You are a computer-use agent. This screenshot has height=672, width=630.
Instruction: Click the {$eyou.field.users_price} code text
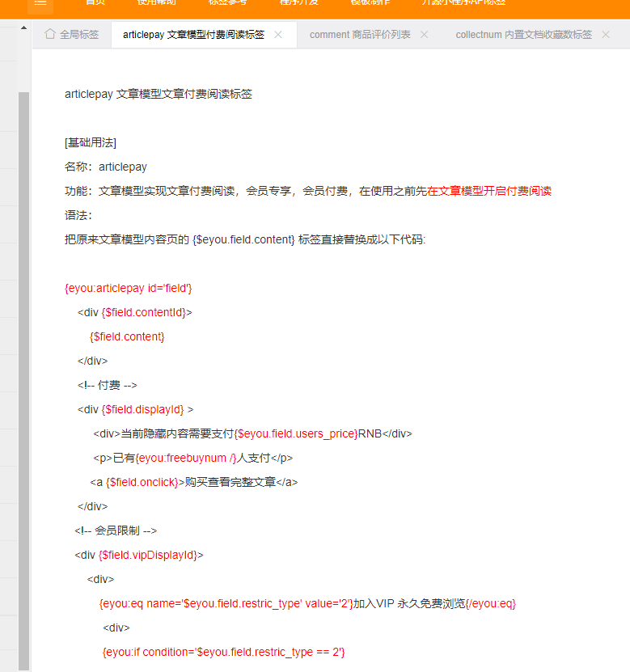tap(296, 433)
